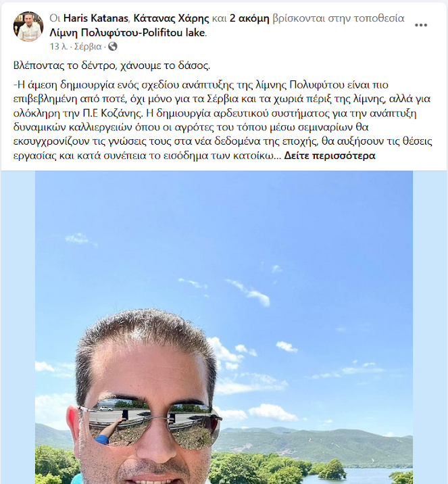448x484 pixels.
Task: Open the Σέρβια location link
Action: pyautogui.click(x=88, y=47)
